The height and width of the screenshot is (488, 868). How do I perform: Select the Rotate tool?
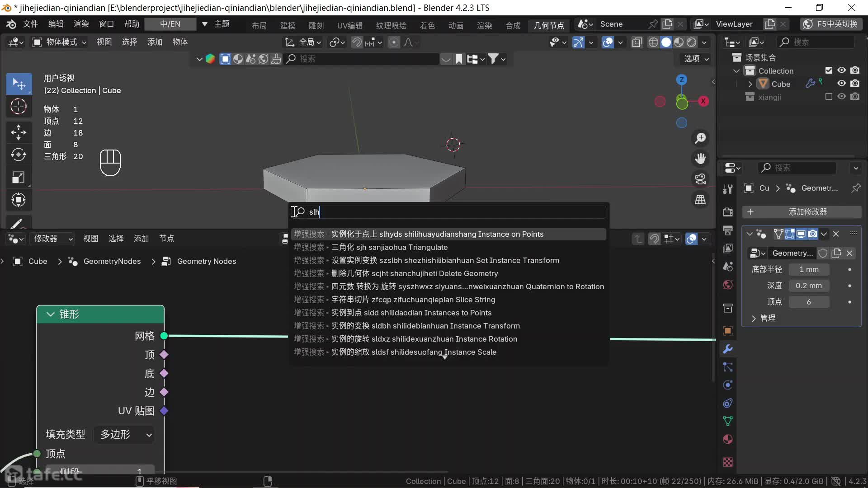point(19,155)
